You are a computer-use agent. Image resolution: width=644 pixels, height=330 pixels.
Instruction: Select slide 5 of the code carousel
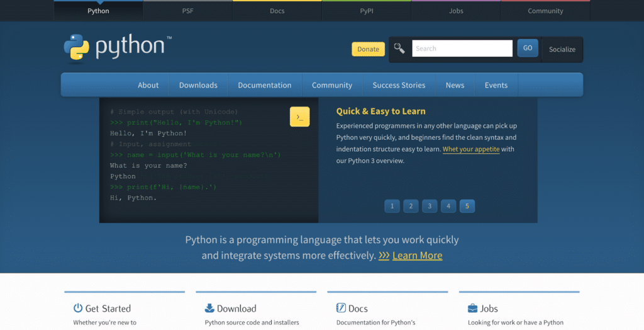tap(467, 206)
